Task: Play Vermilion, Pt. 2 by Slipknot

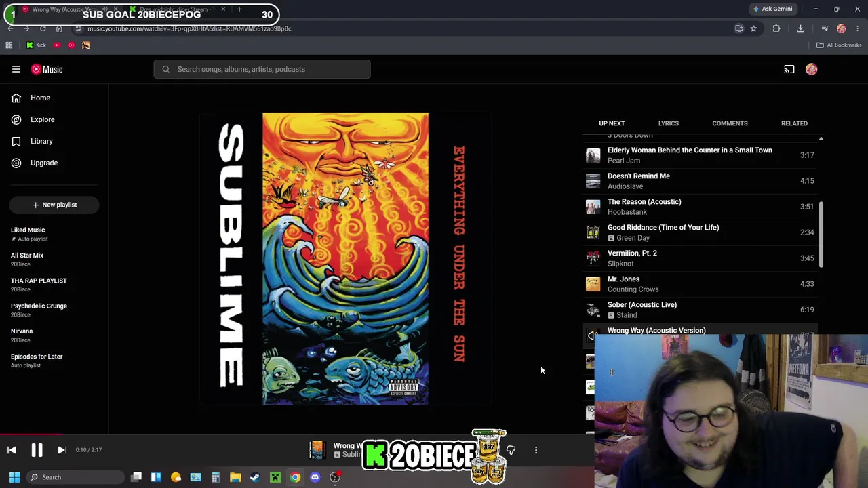Action: (701, 258)
